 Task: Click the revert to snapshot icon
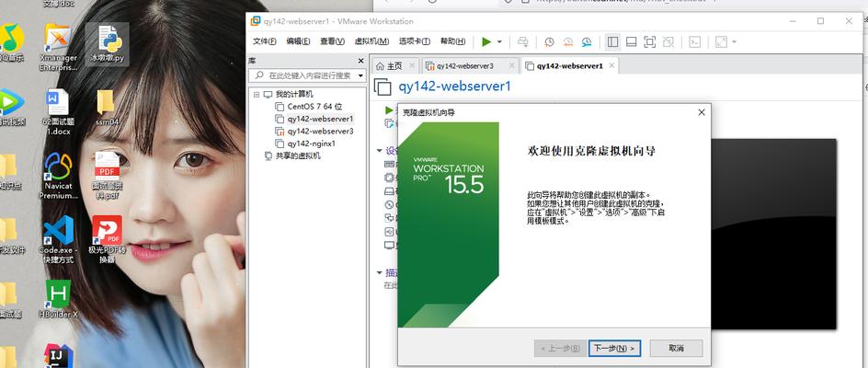pos(568,41)
